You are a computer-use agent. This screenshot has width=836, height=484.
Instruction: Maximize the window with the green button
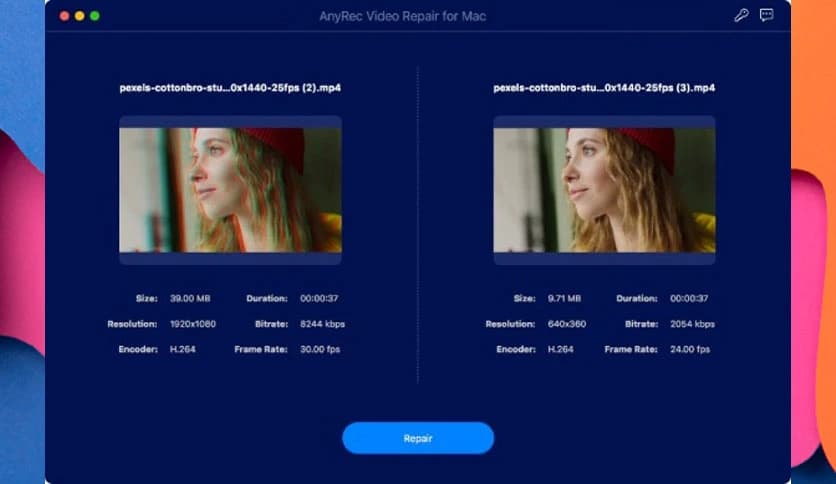coord(95,16)
